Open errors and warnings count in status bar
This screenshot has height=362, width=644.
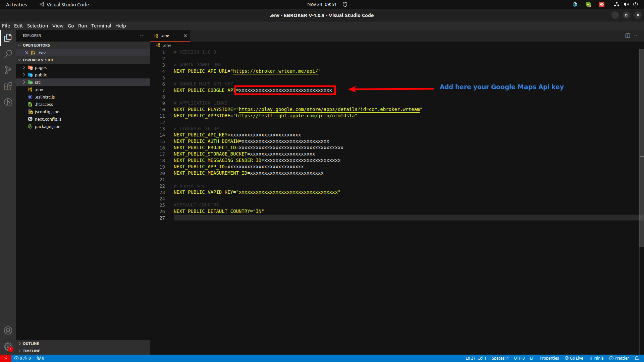(23, 358)
